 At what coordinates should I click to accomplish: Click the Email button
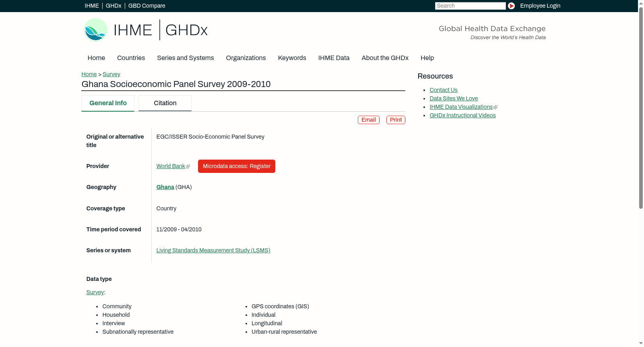pos(369,120)
